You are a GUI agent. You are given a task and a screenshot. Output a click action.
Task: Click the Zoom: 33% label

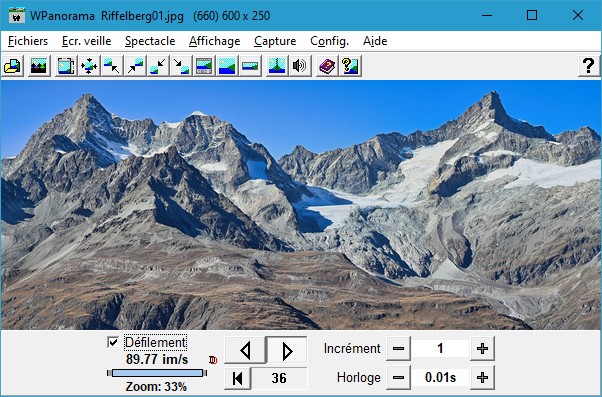pos(156,386)
